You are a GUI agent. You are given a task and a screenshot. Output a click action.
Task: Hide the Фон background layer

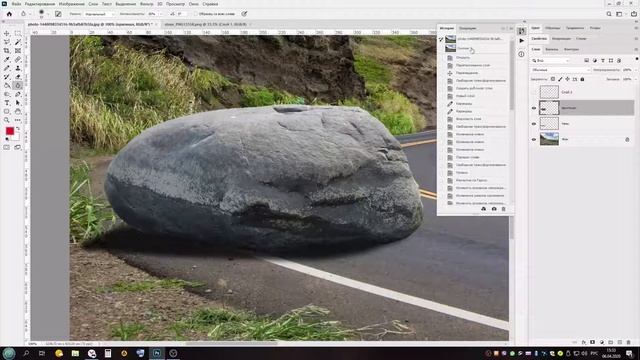[x=534, y=139]
